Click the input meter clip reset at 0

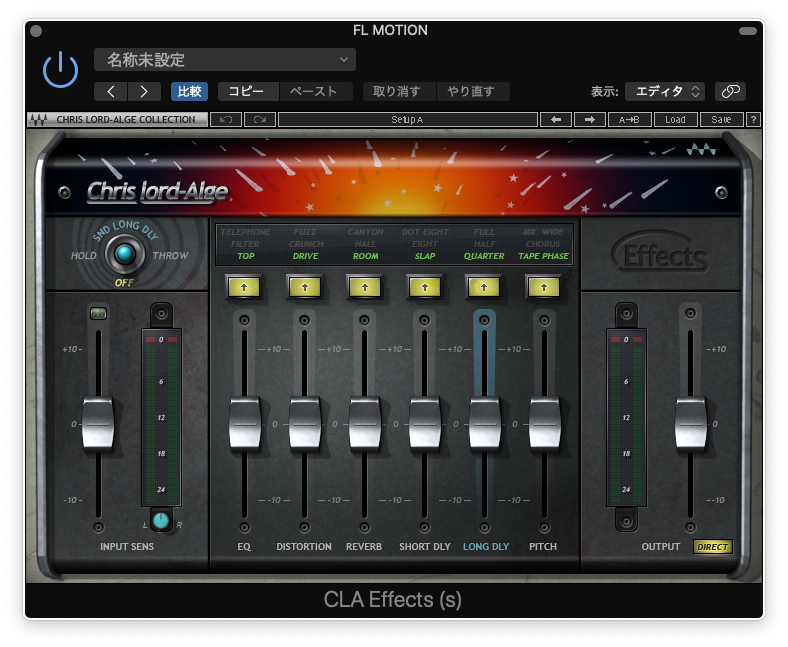click(x=161, y=339)
